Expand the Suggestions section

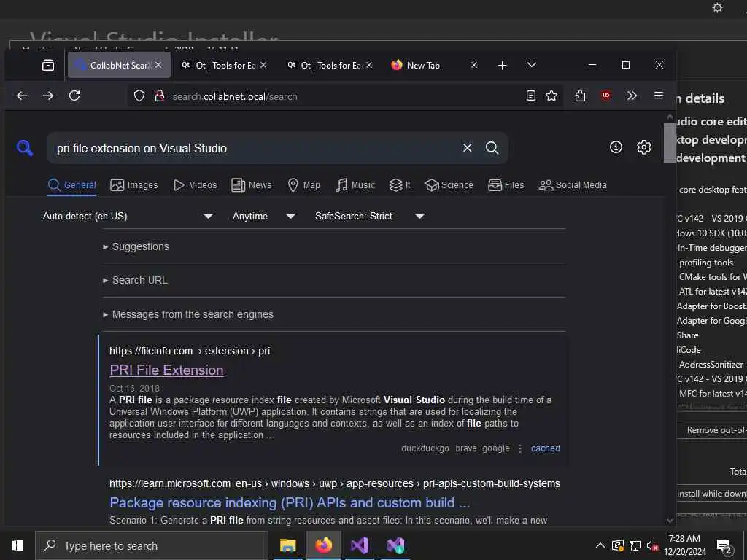point(136,246)
